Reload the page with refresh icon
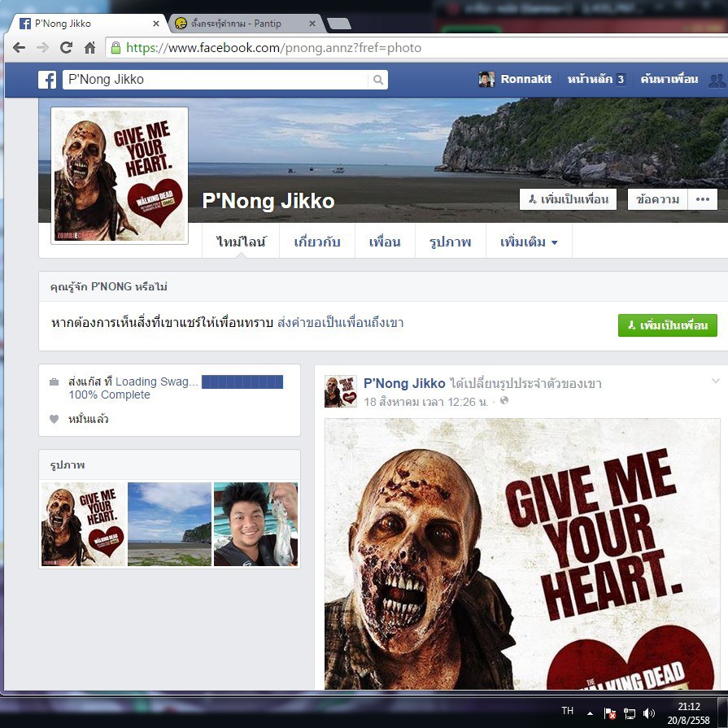The height and width of the screenshot is (728, 728). coord(66,48)
